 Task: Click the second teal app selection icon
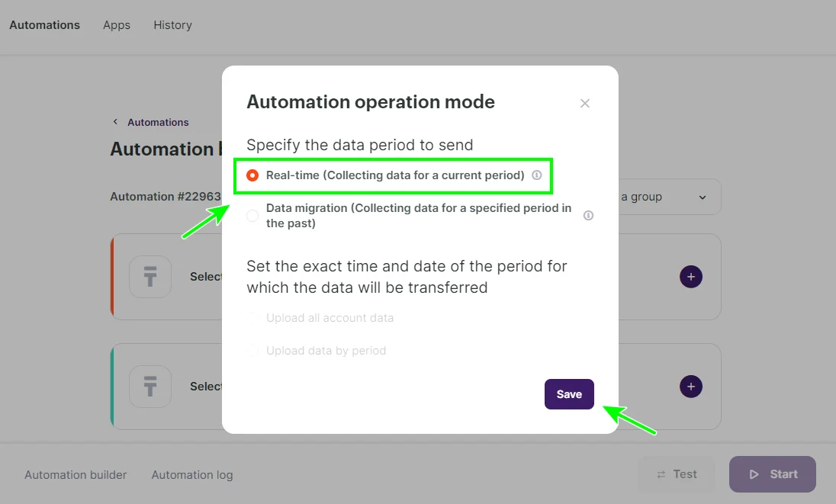[x=150, y=387]
